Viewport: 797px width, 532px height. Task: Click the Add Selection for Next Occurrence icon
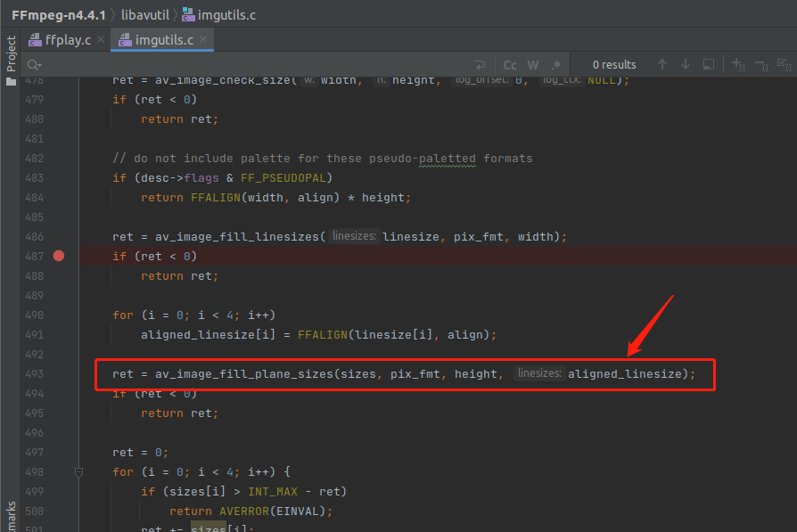click(738, 65)
